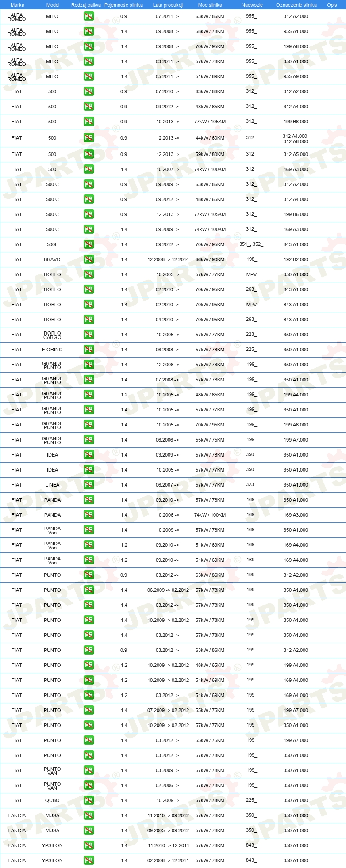Click fuel icon in 500 C 63kW/86KM row

(x=88, y=184)
